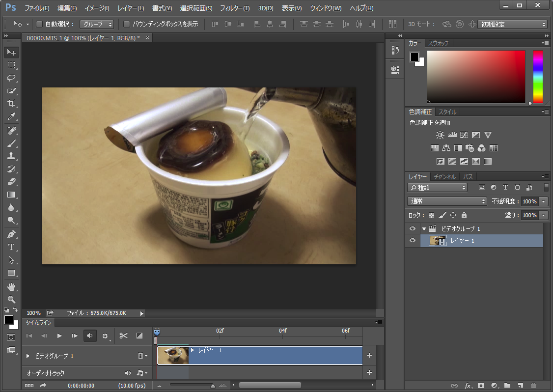Add media to ビデオグループ 1 track
Image resolution: width=553 pixels, height=392 pixels.
pyautogui.click(x=369, y=356)
